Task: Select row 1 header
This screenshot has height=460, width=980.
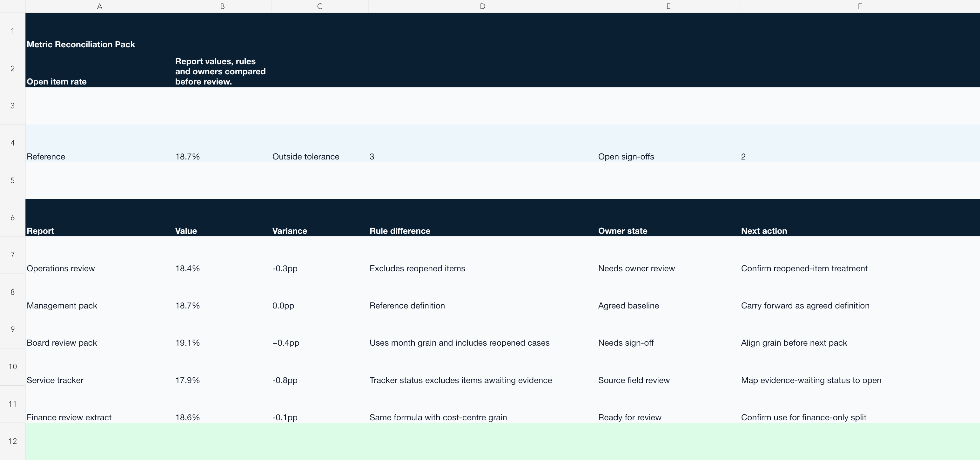Action: pyautogui.click(x=13, y=31)
